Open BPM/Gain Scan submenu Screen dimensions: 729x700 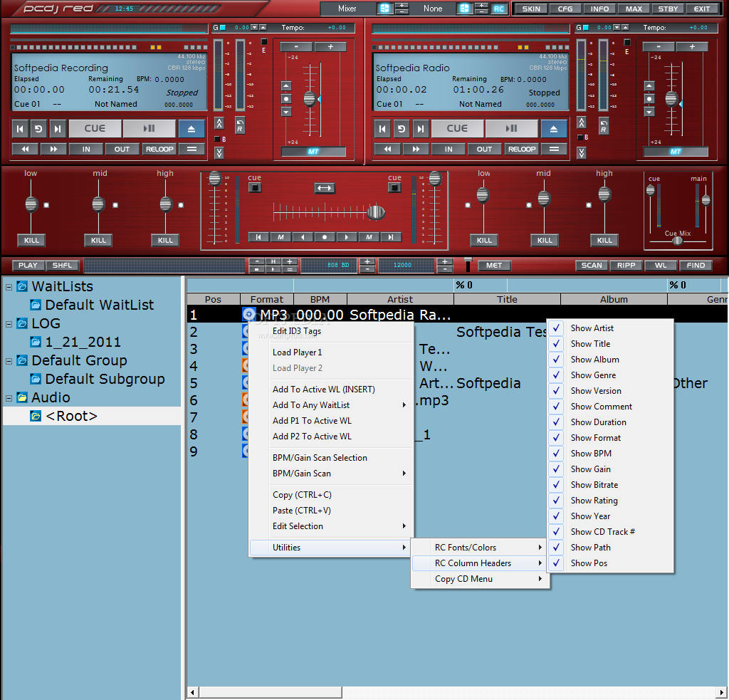(331, 474)
